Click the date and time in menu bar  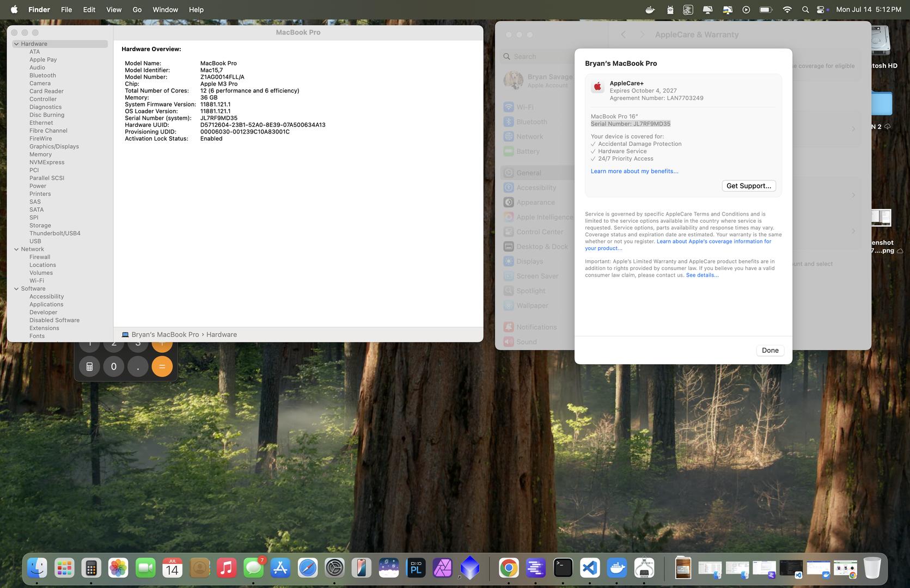pyautogui.click(x=869, y=9)
